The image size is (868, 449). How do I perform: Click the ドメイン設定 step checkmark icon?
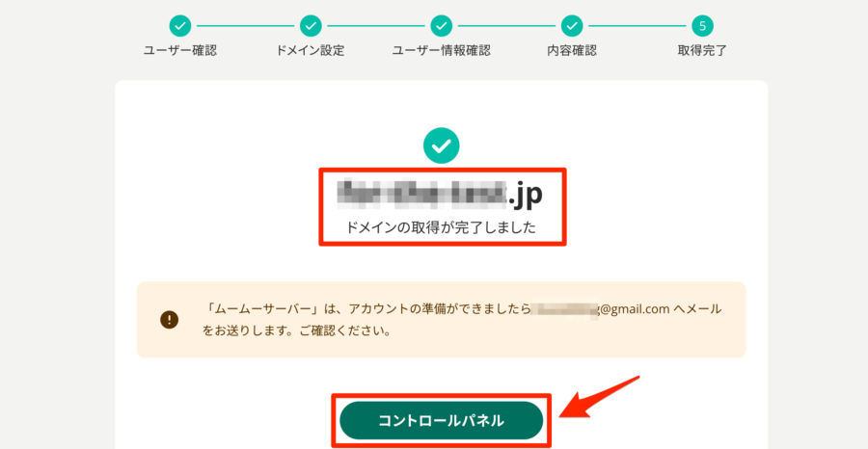pyautogui.click(x=311, y=25)
